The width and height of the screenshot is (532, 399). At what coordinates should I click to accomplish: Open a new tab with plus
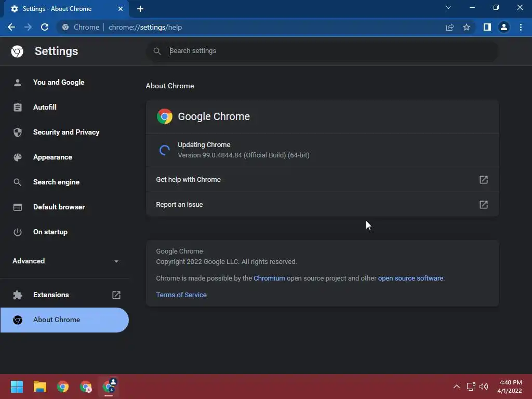(140, 9)
